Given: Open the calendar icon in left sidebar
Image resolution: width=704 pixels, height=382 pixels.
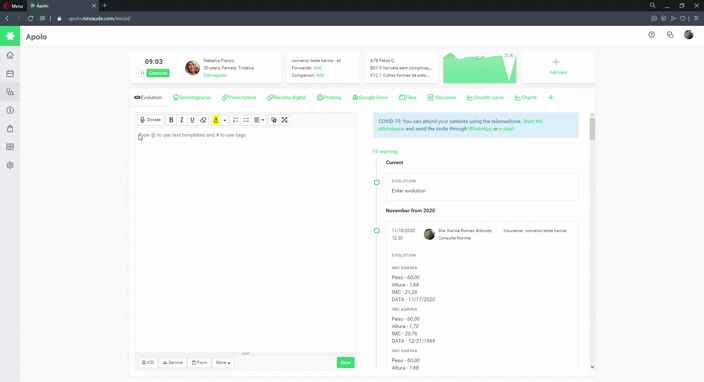Looking at the screenshot, I should (x=10, y=74).
